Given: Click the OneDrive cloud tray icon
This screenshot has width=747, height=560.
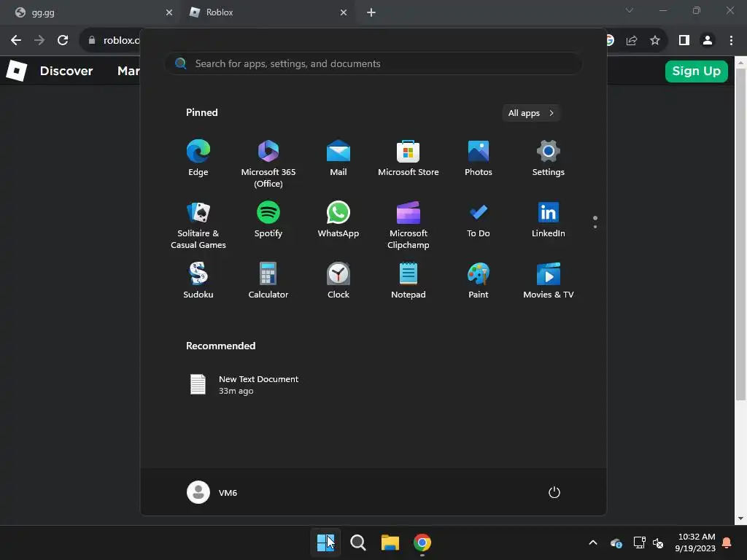Looking at the screenshot, I should 616,542.
